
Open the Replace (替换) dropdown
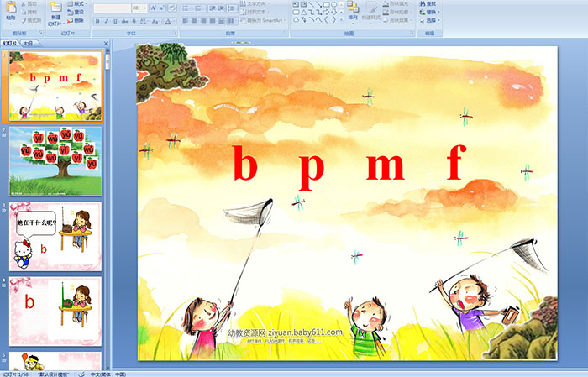click(430, 12)
